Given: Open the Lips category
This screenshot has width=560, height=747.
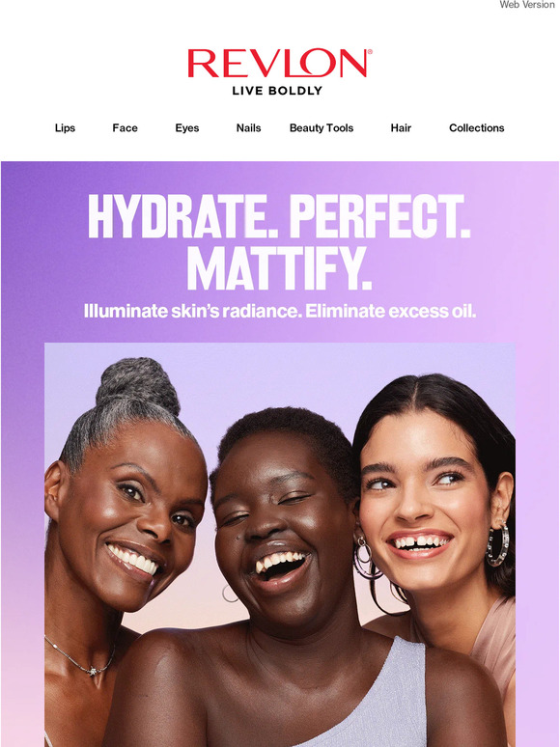Looking at the screenshot, I should tap(65, 127).
